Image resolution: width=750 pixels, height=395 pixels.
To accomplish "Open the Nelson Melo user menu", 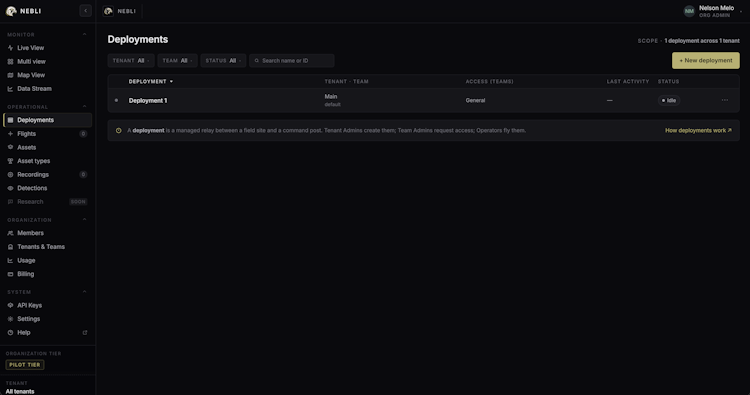I will 713,11.
